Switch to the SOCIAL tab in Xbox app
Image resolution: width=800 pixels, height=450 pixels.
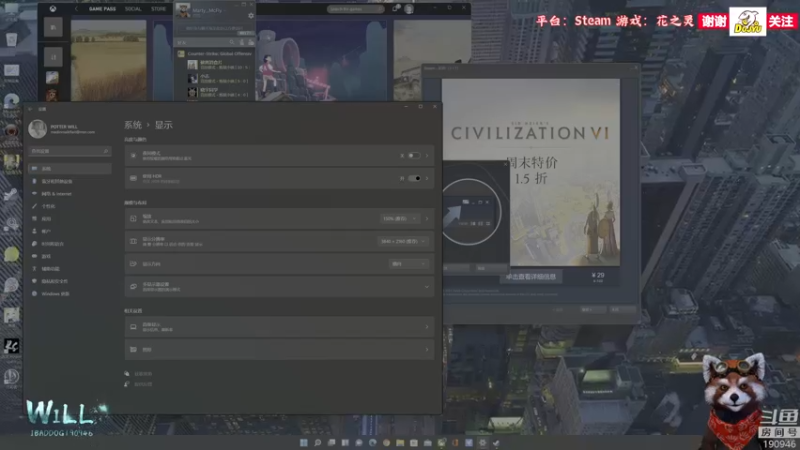click(x=133, y=9)
